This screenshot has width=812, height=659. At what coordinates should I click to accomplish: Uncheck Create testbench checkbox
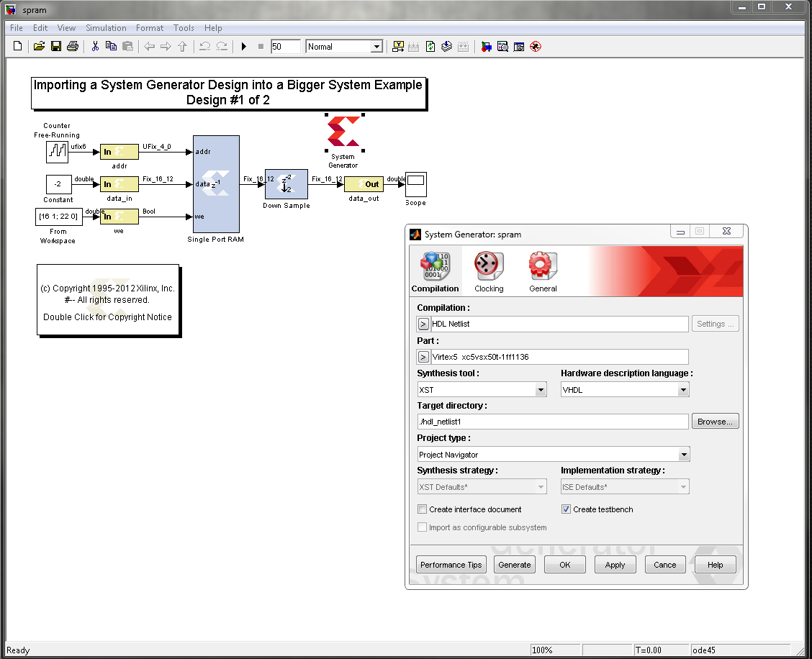(x=566, y=509)
